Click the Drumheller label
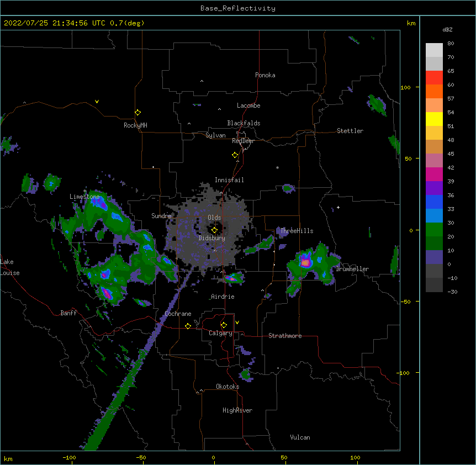This screenshot has height=465, width=476. point(352,269)
